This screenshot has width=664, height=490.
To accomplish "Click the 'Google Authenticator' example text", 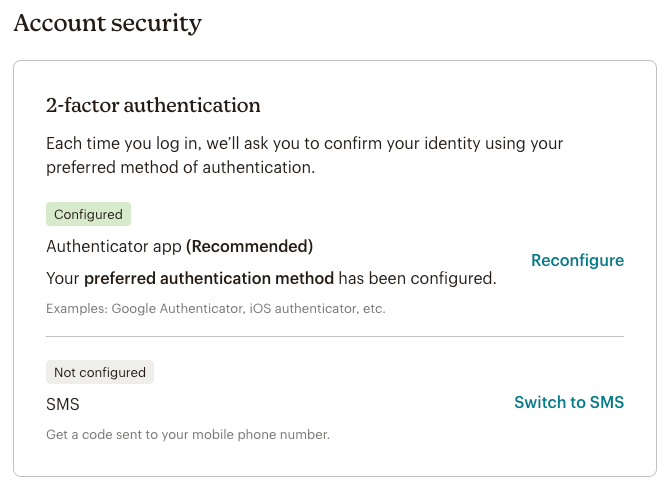I will point(176,309).
